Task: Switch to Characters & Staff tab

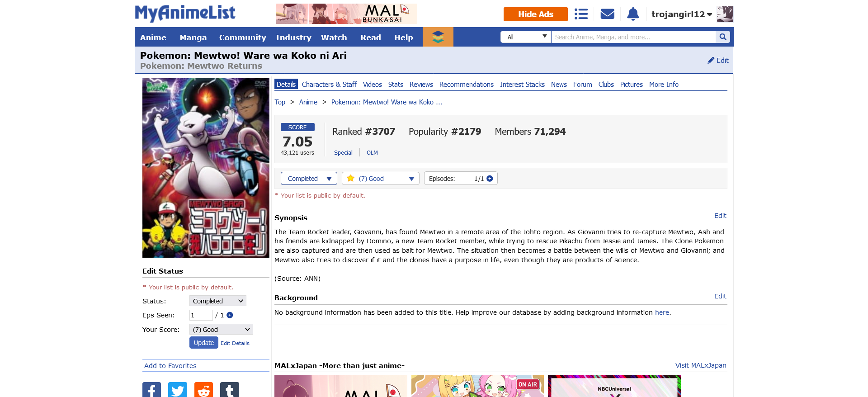Action: click(x=329, y=85)
